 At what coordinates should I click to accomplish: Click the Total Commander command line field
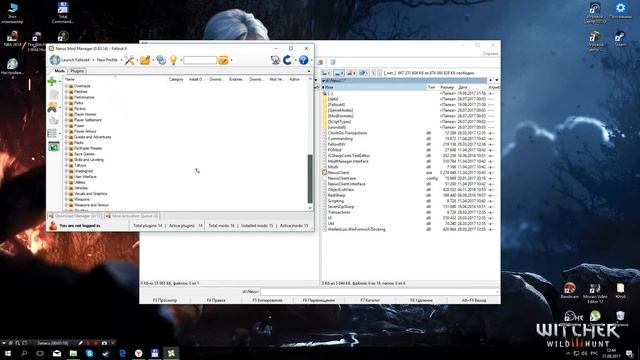pos(380,292)
